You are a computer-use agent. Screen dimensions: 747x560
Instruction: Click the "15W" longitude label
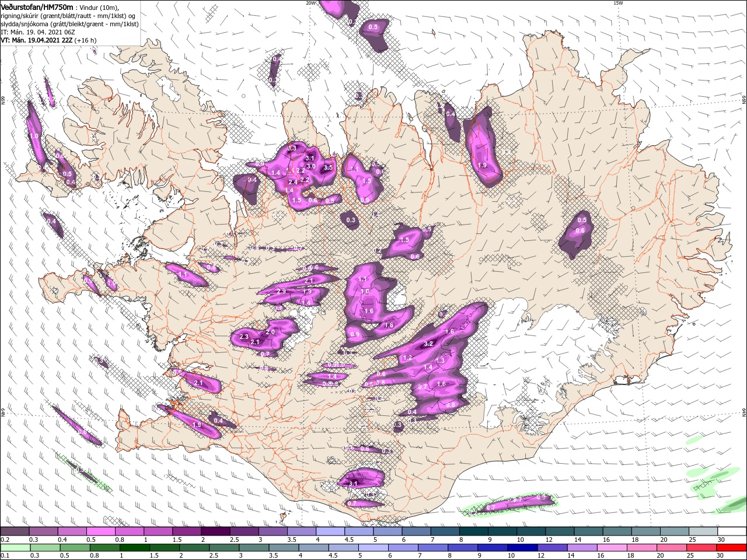point(617,2)
